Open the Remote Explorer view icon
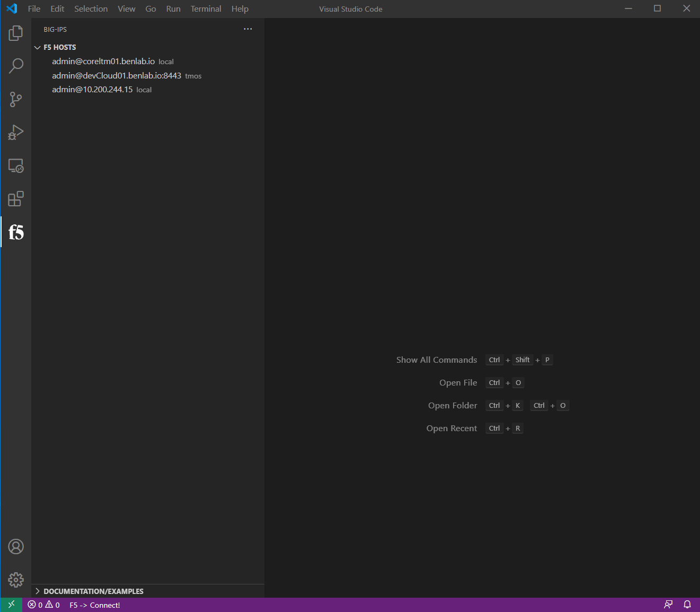This screenshot has width=700, height=612. [x=16, y=165]
